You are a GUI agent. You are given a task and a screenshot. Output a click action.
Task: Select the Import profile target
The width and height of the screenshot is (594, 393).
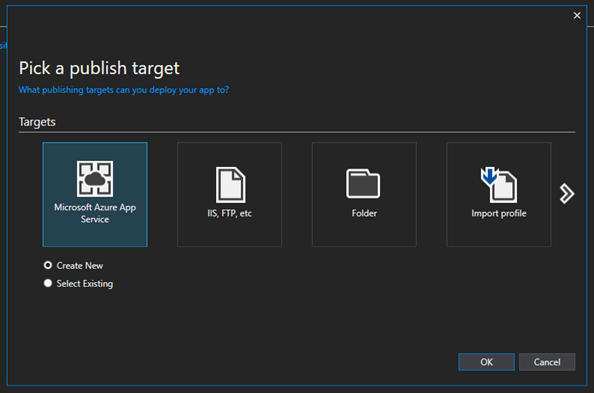499,194
